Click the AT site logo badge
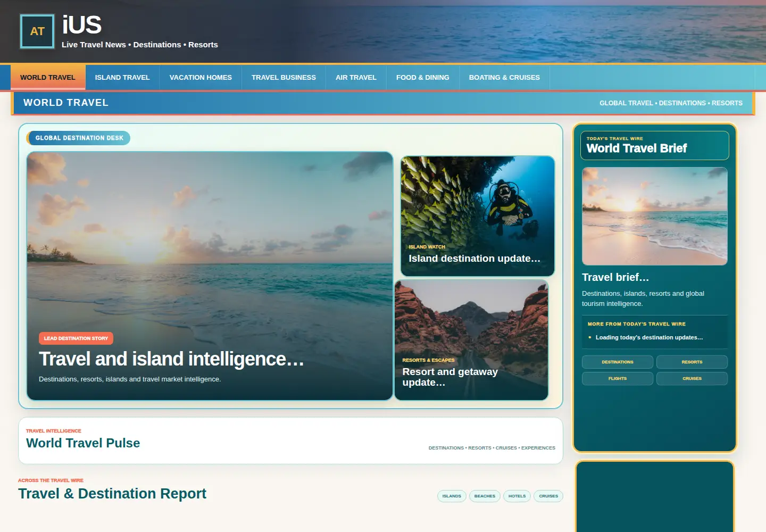 [x=37, y=31]
